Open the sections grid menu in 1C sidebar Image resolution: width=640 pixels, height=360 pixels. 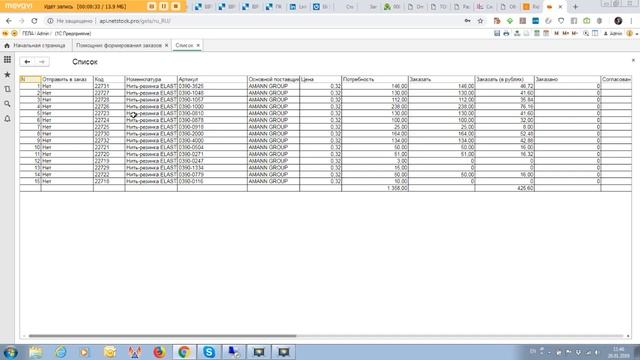[x=7, y=60]
